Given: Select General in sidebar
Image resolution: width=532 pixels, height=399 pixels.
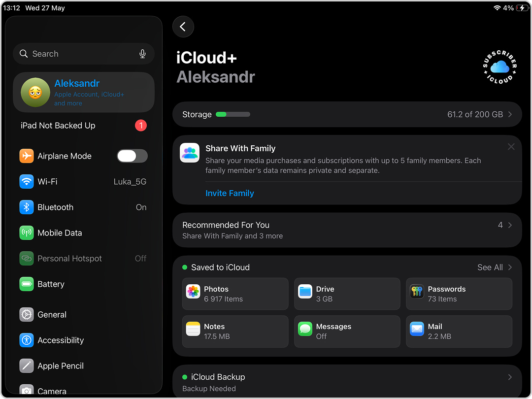Looking at the screenshot, I should click(x=83, y=314).
